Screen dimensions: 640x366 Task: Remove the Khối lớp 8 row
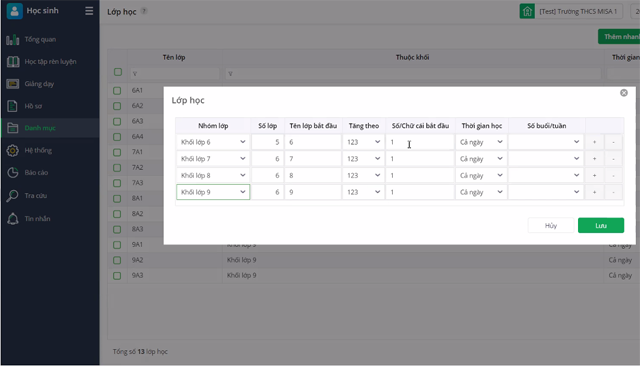tap(613, 175)
